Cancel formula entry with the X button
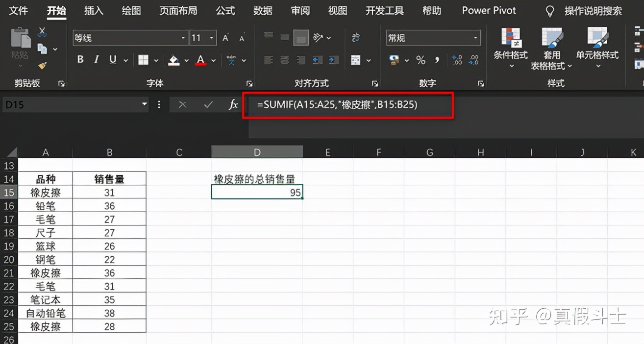The width and height of the screenshot is (644, 344). click(x=183, y=104)
